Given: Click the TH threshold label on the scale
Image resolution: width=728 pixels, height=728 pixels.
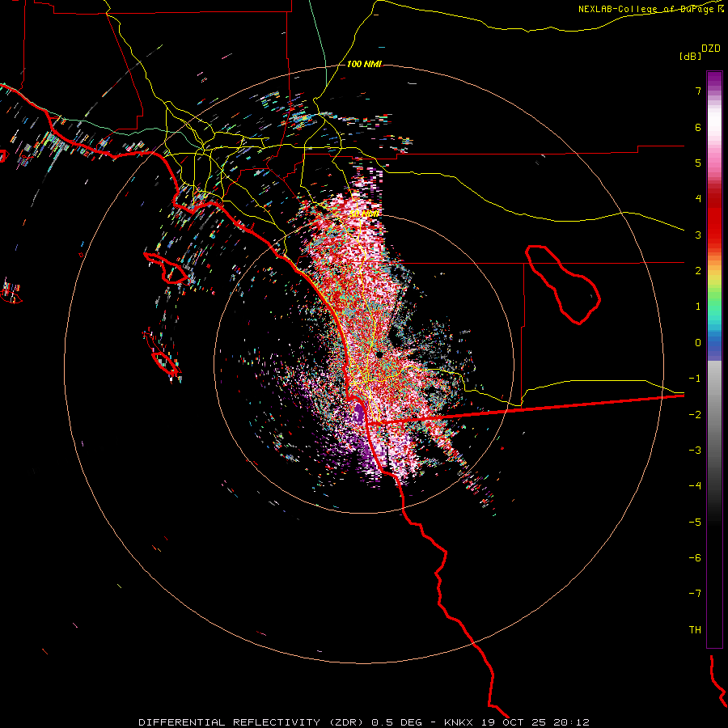Looking at the screenshot, I should (695, 630).
